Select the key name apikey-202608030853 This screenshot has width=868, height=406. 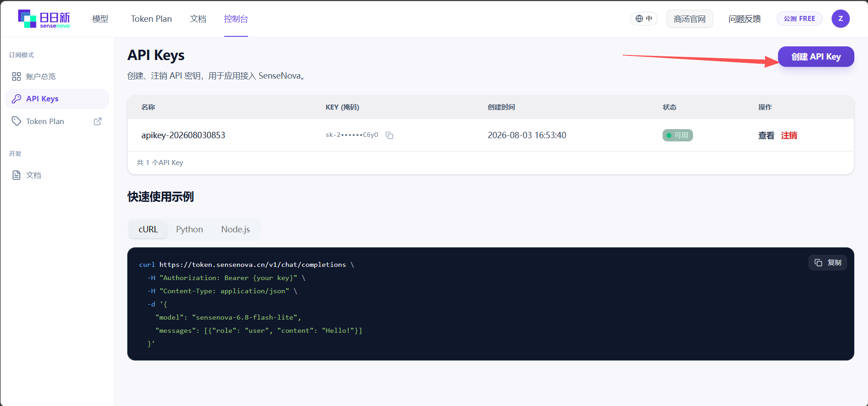(x=183, y=135)
